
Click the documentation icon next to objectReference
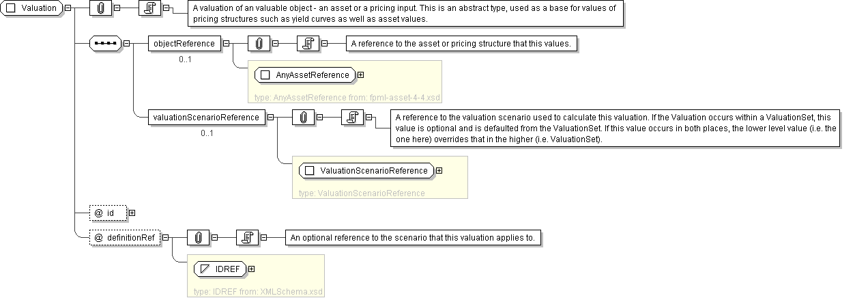point(308,44)
